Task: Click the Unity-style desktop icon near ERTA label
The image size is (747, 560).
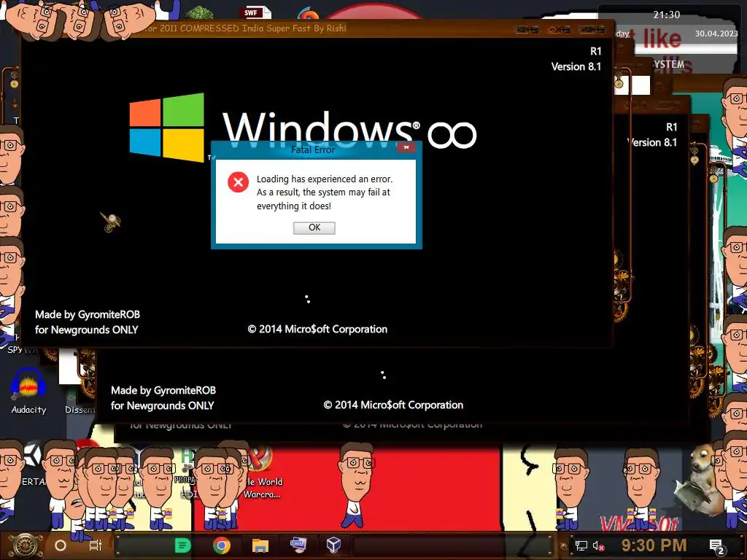Action: click(x=32, y=456)
